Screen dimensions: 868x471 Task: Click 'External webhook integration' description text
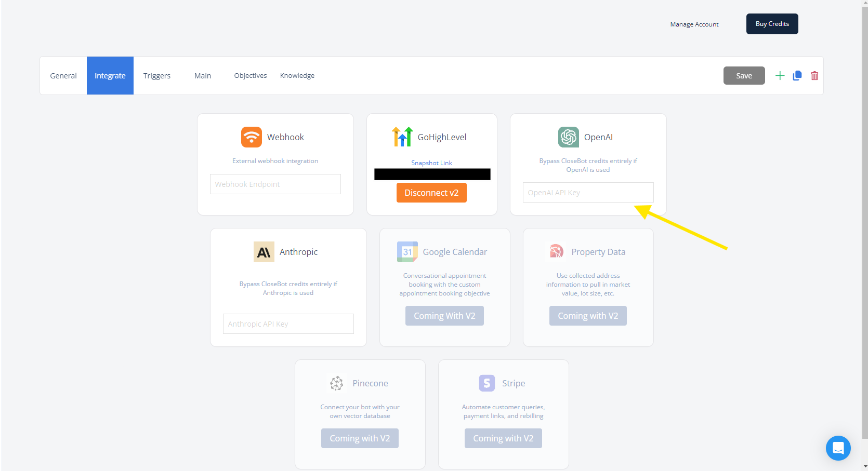pyautogui.click(x=275, y=161)
